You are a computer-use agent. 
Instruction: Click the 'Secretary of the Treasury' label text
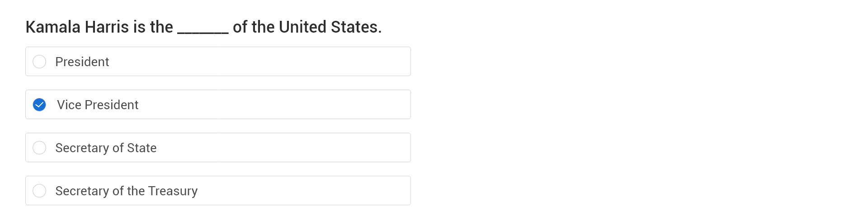point(126,191)
